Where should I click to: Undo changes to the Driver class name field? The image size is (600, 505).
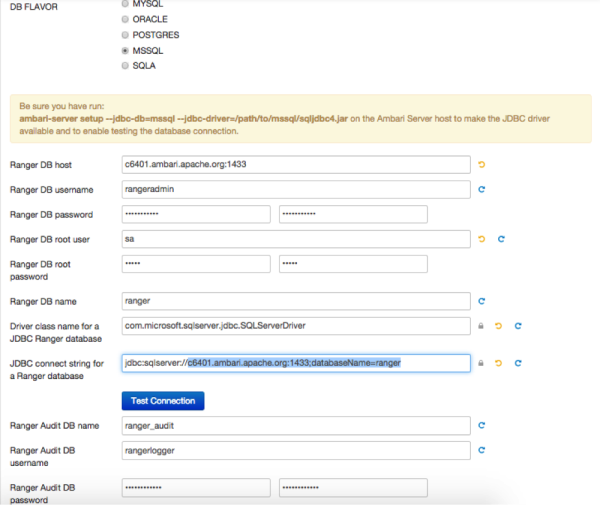(498, 326)
